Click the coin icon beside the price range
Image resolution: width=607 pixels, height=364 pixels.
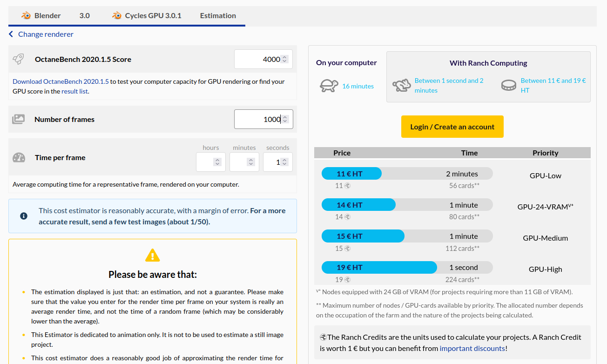click(509, 86)
